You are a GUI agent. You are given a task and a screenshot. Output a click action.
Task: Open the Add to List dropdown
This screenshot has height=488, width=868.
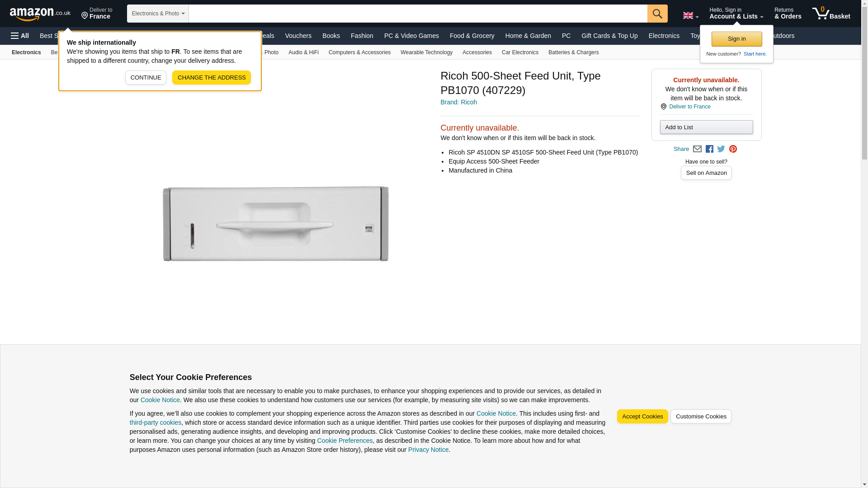(706, 127)
